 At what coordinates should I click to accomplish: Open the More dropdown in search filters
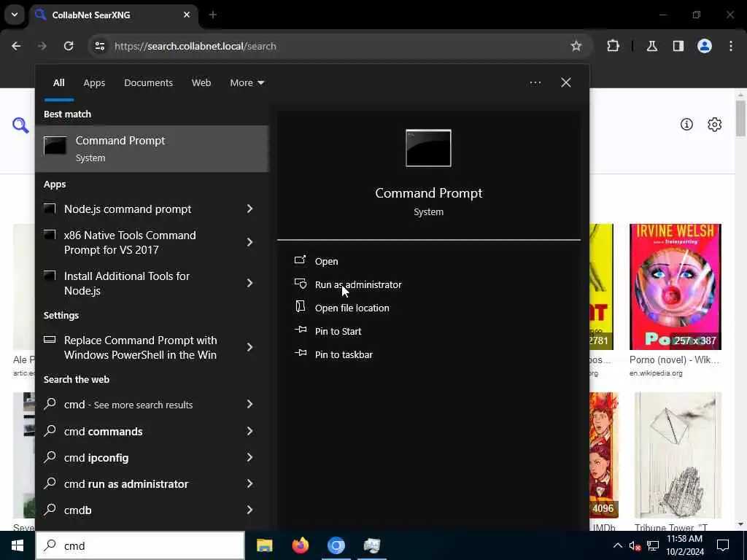point(247,83)
